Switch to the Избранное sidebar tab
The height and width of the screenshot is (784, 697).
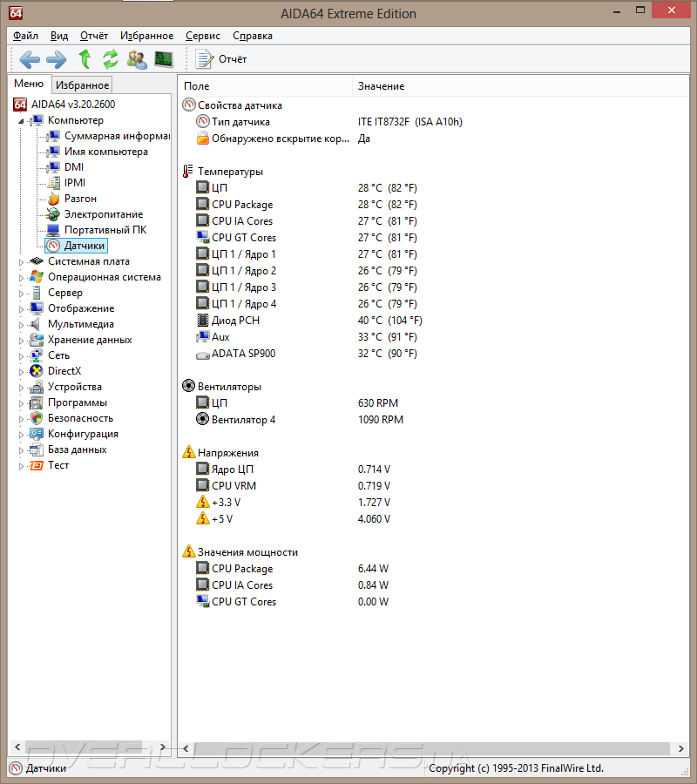point(82,85)
